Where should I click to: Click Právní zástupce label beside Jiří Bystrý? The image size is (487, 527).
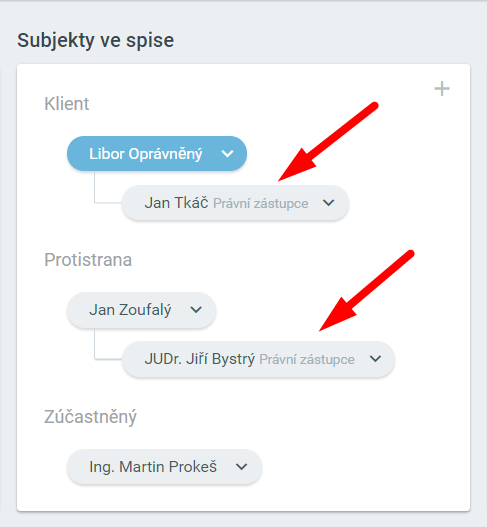pos(307,360)
